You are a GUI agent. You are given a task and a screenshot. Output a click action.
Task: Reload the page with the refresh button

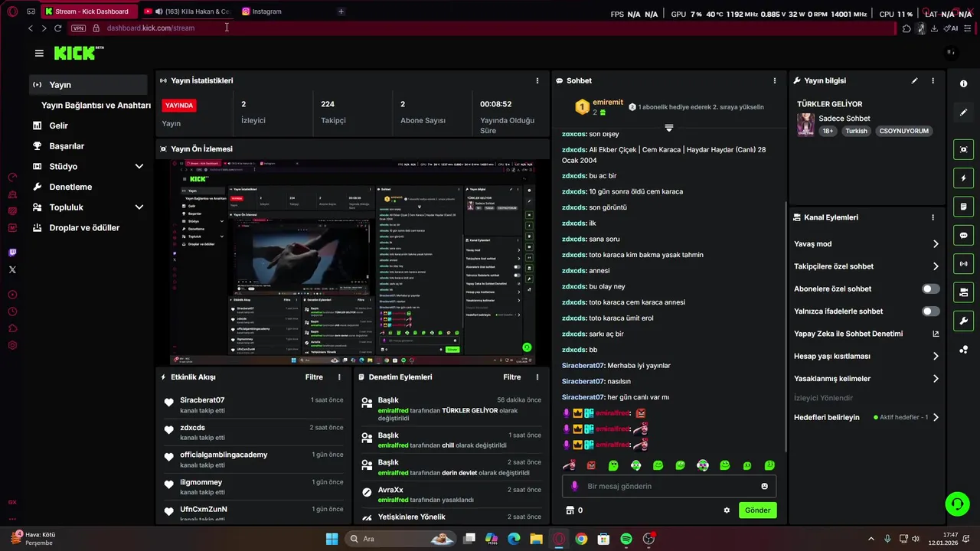click(x=57, y=28)
